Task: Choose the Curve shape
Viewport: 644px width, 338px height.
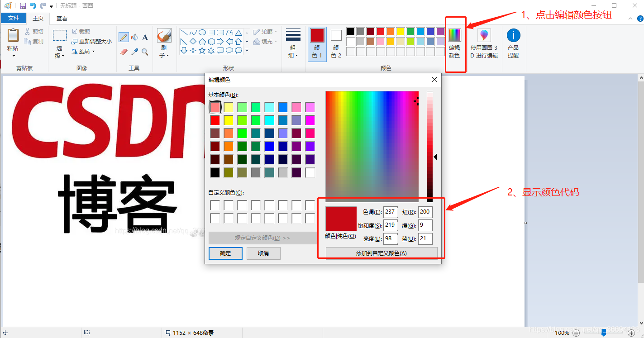Action: coord(193,33)
